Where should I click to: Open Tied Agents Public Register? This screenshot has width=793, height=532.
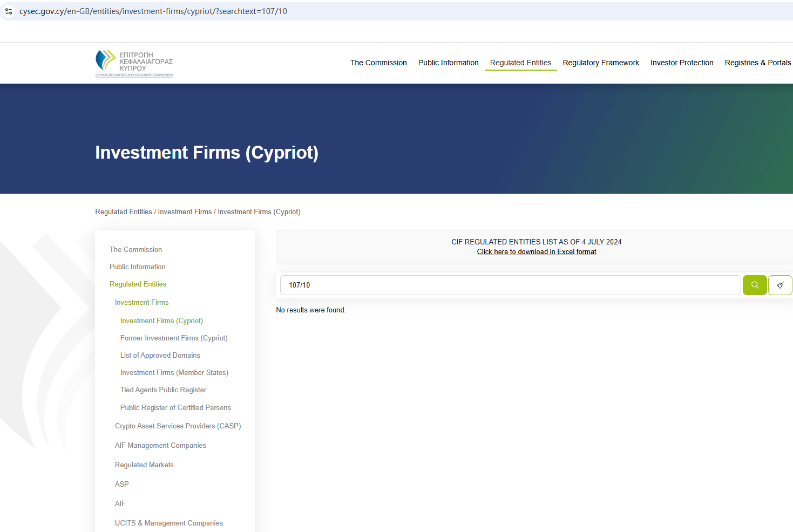[163, 390]
